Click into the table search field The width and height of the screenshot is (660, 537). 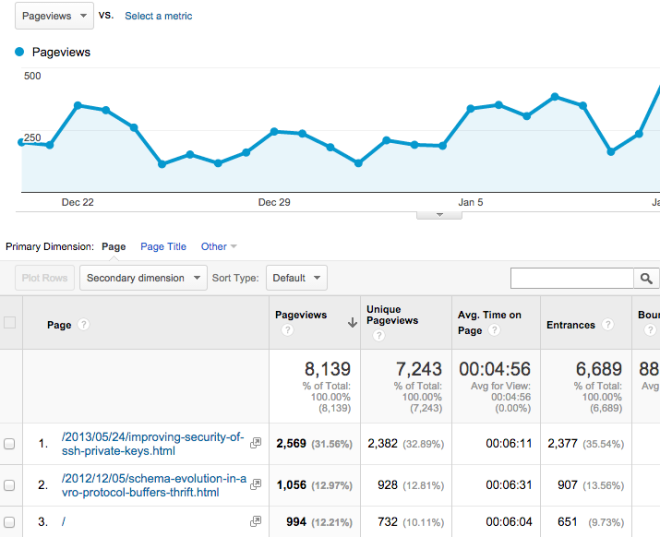[x=572, y=278]
